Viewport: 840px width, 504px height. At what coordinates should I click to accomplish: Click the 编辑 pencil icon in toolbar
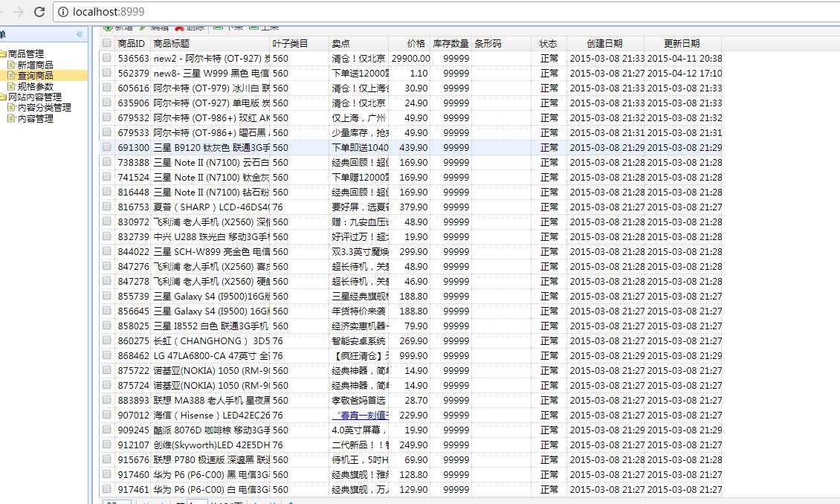143,27
